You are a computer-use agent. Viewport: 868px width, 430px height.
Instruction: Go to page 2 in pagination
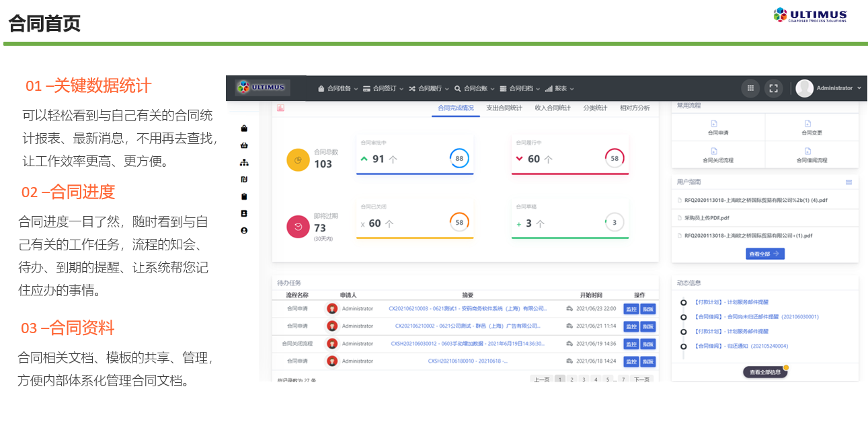click(x=571, y=380)
